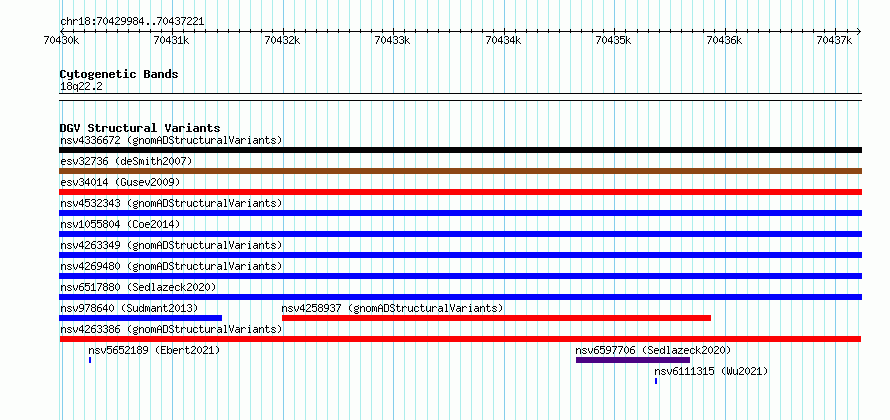Click the 70434k ruler position
The image size is (890, 420).
click(503, 40)
